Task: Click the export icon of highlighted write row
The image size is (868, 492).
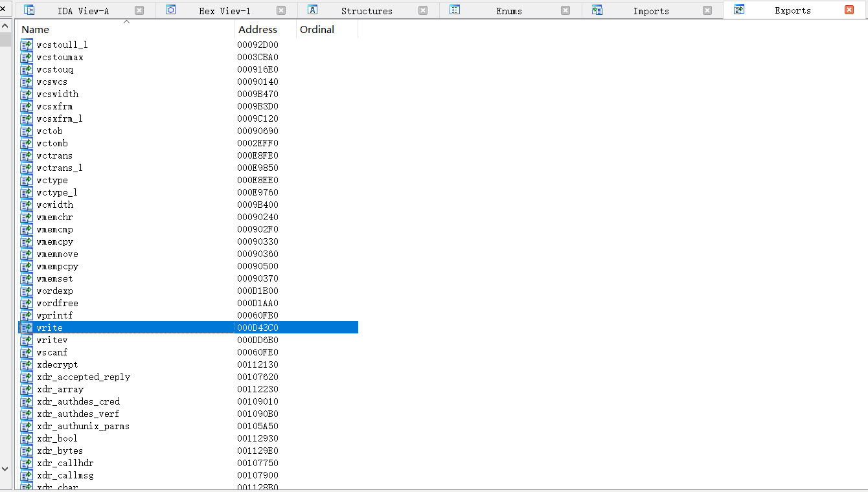Action: 27,328
